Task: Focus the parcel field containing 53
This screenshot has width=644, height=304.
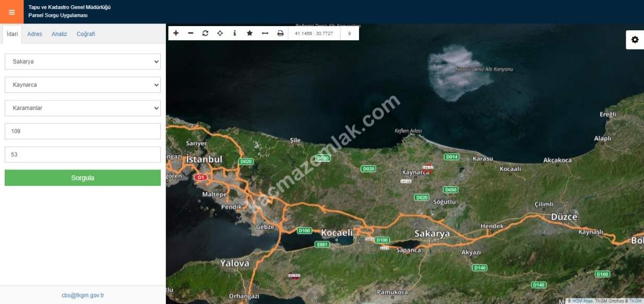Action: tap(82, 154)
